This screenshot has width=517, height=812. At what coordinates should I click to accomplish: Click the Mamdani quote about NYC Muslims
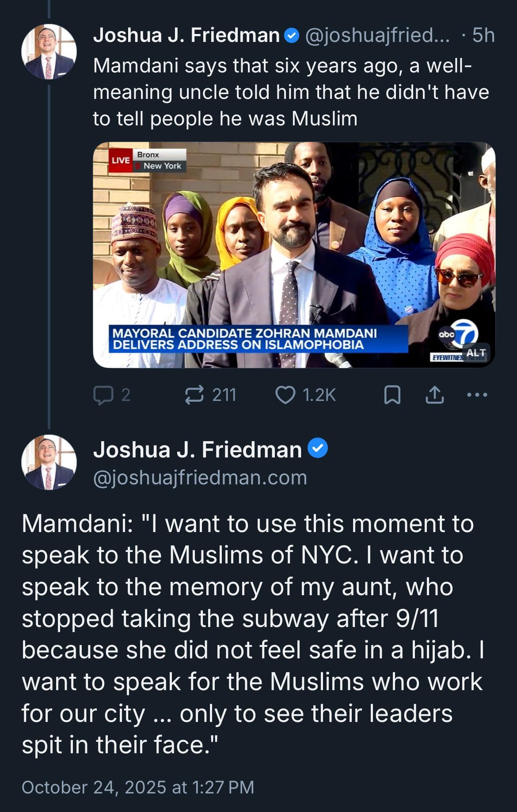point(252,634)
